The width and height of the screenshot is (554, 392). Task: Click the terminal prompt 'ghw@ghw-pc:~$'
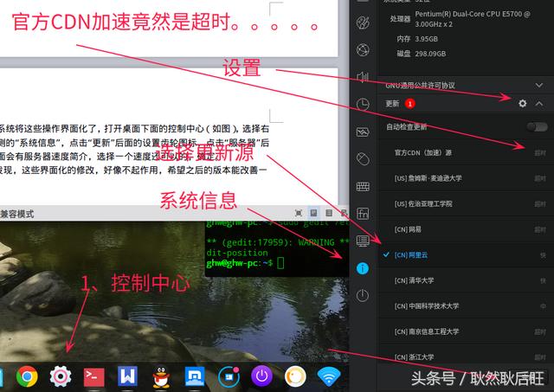pos(240,263)
